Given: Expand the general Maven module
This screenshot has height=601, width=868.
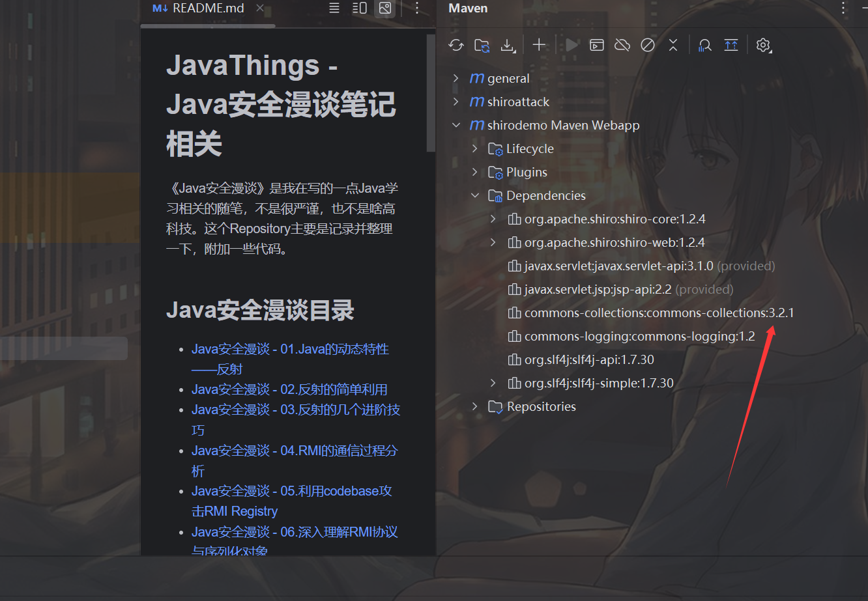Looking at the screenshot, I should [x=456, y=78].
